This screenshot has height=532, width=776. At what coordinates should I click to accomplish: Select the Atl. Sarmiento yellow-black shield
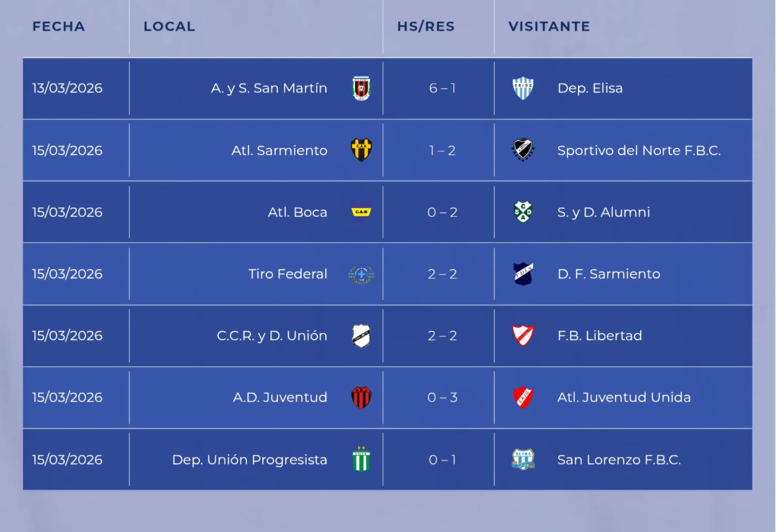pos(361,150)
